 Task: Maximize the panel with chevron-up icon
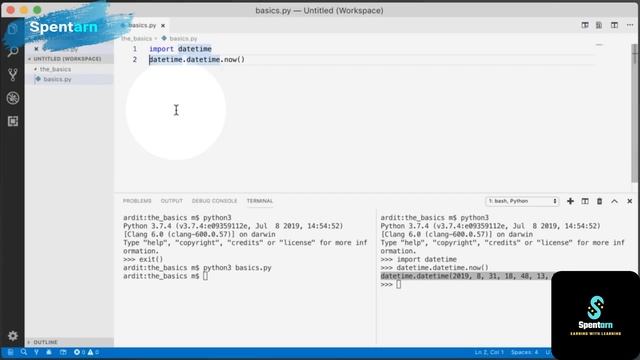pyautogui.click(x=614, y=201)
